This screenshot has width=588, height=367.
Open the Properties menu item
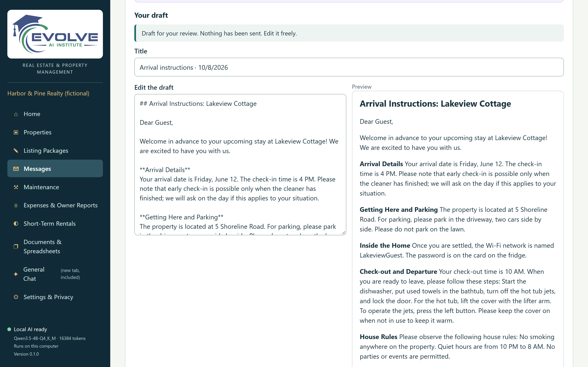click(x=55, y=132)
